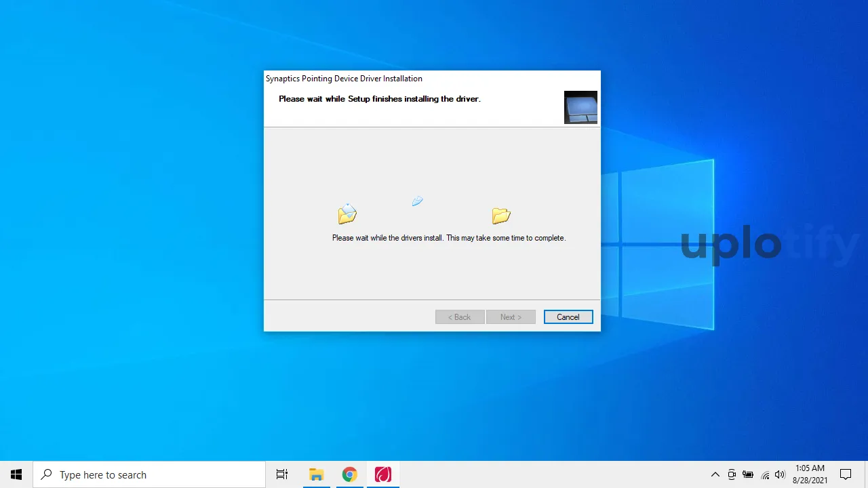Click the touchpad image in installer header
Image resolution: width=868 pixels, height=488 pixels.
pos(580,107)
